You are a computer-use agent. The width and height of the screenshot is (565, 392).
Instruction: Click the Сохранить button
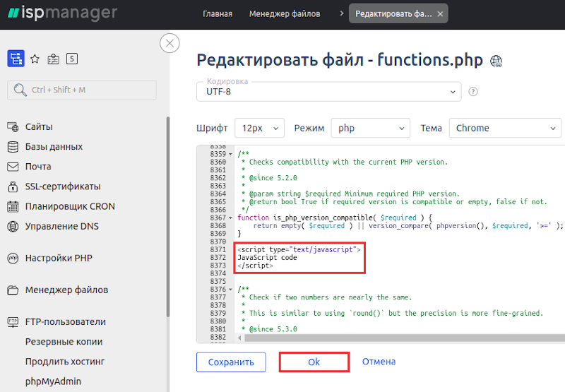point(231,362)
